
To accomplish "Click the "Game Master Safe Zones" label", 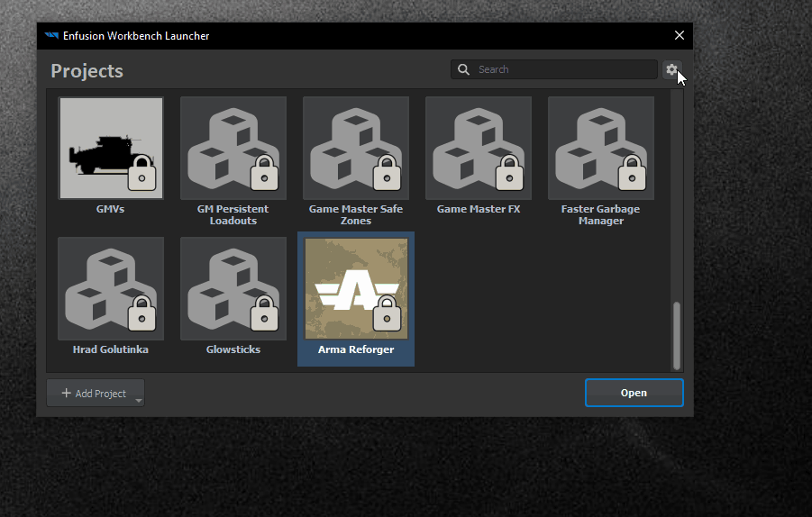I will coord(356,214).
